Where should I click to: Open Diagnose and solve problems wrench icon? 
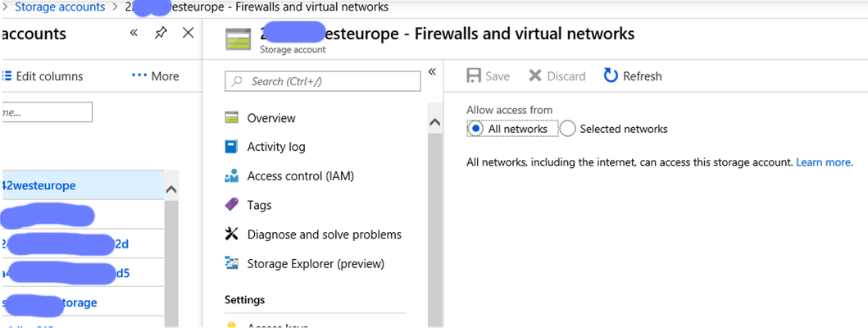click(x=231, y=234)
